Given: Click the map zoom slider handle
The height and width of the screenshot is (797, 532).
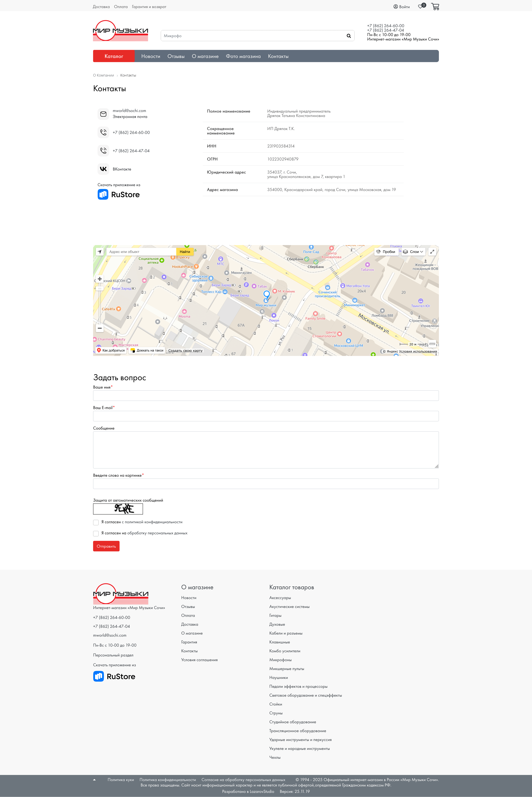Looking at the screenshot, I should pos(100,289).
